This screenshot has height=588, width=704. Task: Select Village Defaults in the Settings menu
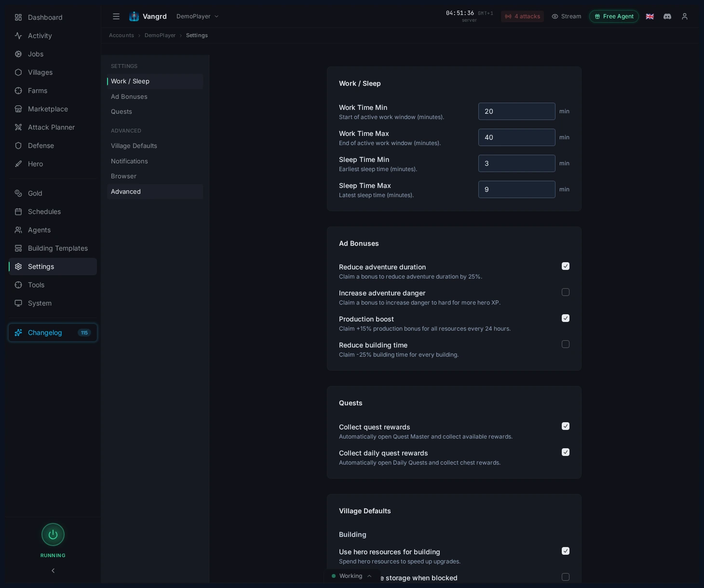click(134, 146)
